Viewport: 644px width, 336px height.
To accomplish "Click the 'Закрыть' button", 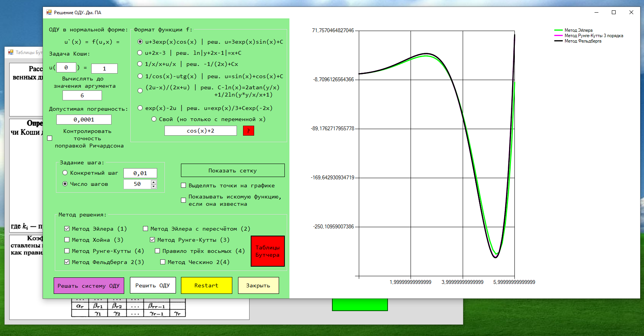I will (258, 285).
